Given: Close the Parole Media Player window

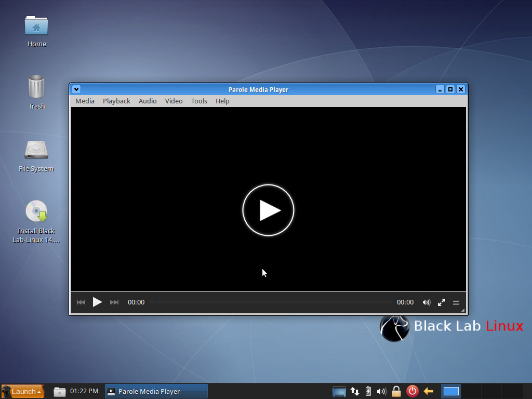Looking at the screenshot, I should (x=460, y=89).
